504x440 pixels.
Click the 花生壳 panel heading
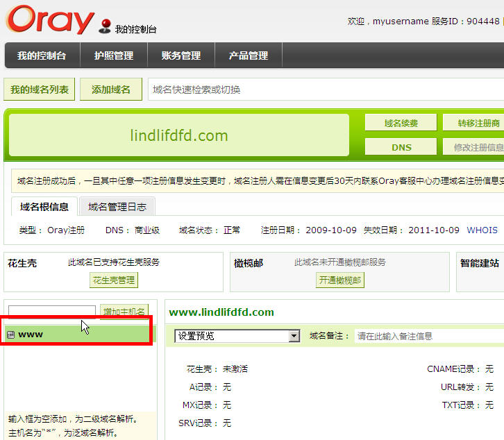[x=22, y=263]
